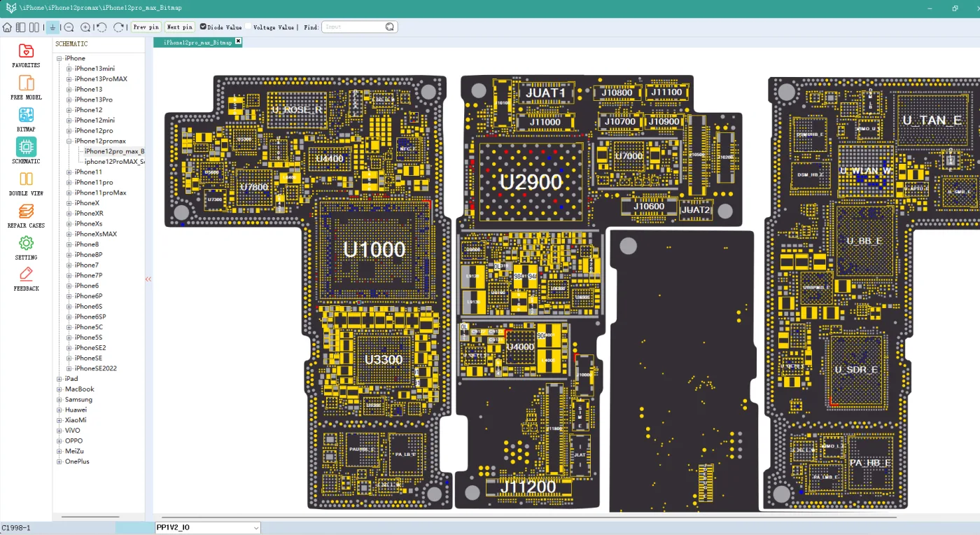This screenshot has height=535, width=980.
Task: Select MacBook in the tree
Action: [x=80, y=389]
